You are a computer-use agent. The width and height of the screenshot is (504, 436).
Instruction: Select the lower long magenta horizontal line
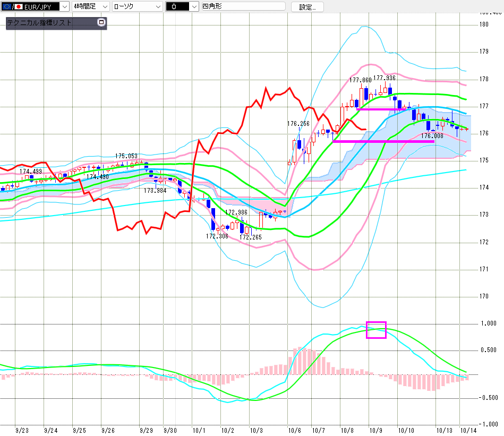click(383, 141)
